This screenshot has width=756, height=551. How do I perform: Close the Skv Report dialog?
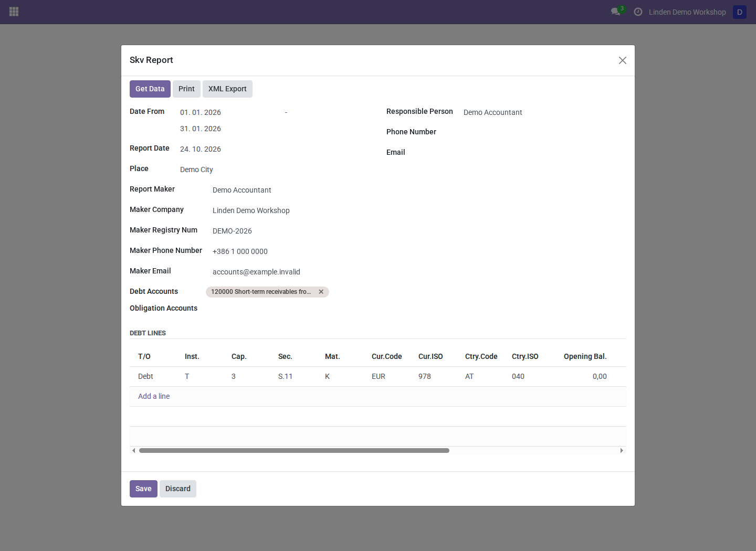coord(623,60)
